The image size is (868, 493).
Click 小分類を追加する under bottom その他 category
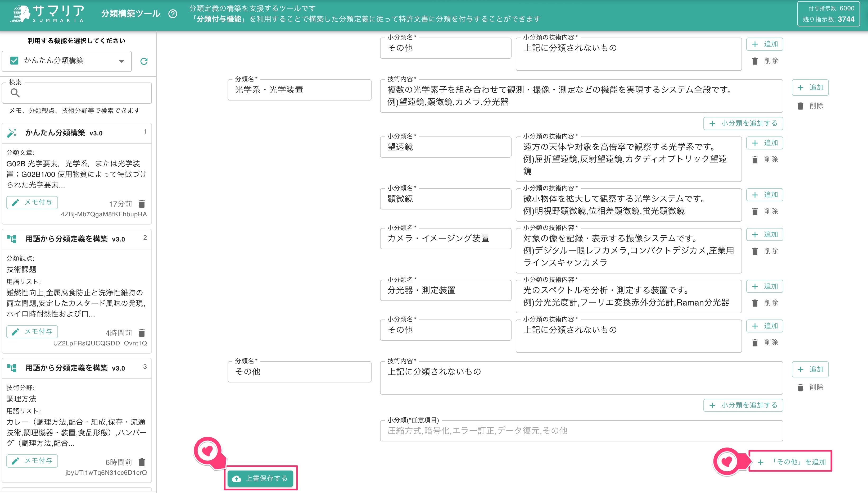[x=743, y=405]
